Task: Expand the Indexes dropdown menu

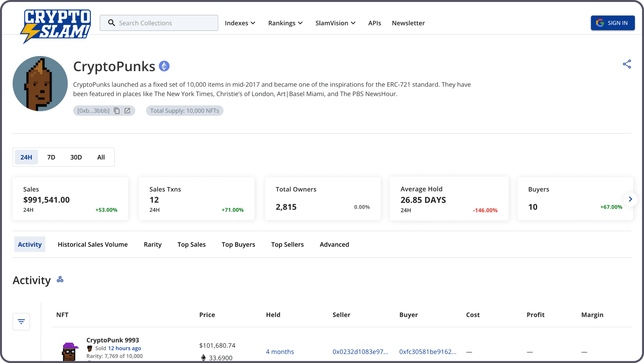Action: 240,23
